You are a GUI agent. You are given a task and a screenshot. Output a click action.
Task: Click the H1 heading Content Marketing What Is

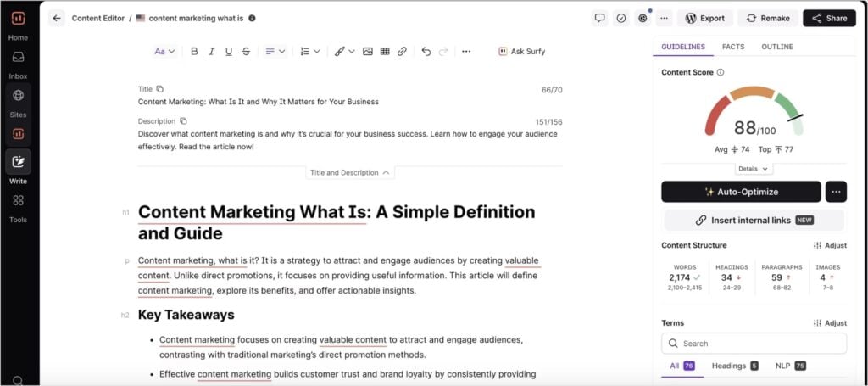[x=337, y=222]
